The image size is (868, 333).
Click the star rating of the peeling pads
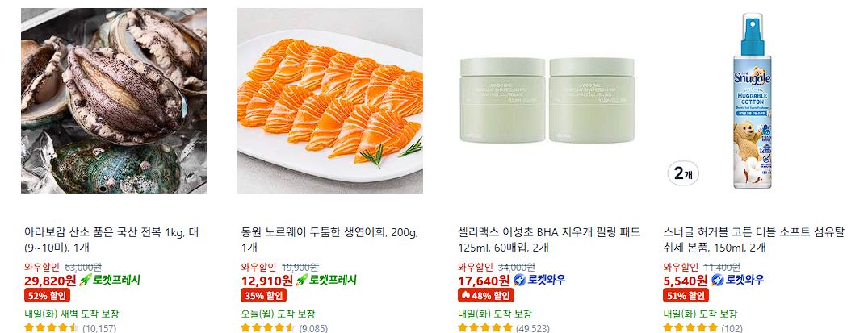point(485,328)
